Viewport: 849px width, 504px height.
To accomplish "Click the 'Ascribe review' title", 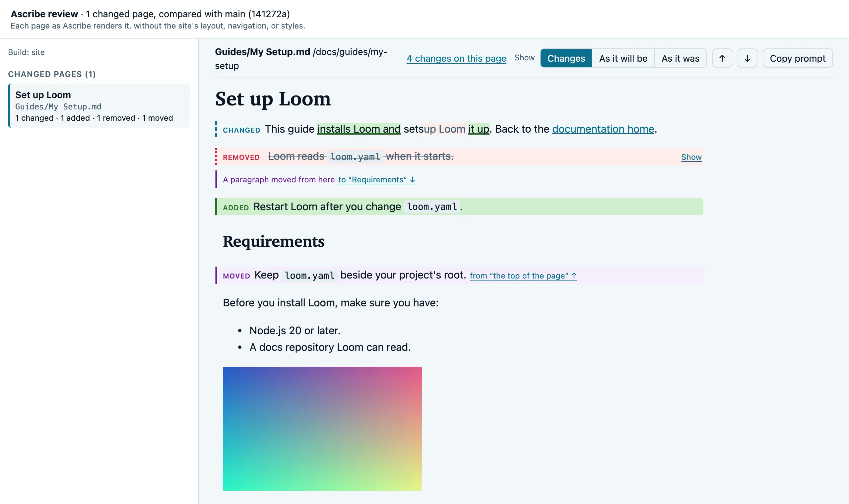I will pyautogui.click(x=44, y=14).
